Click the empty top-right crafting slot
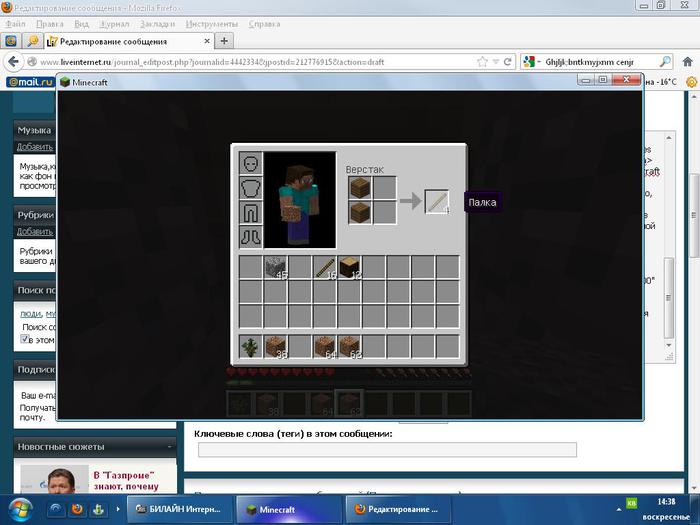The height and width of the screenshot is (525, 700). coord(384,188)
